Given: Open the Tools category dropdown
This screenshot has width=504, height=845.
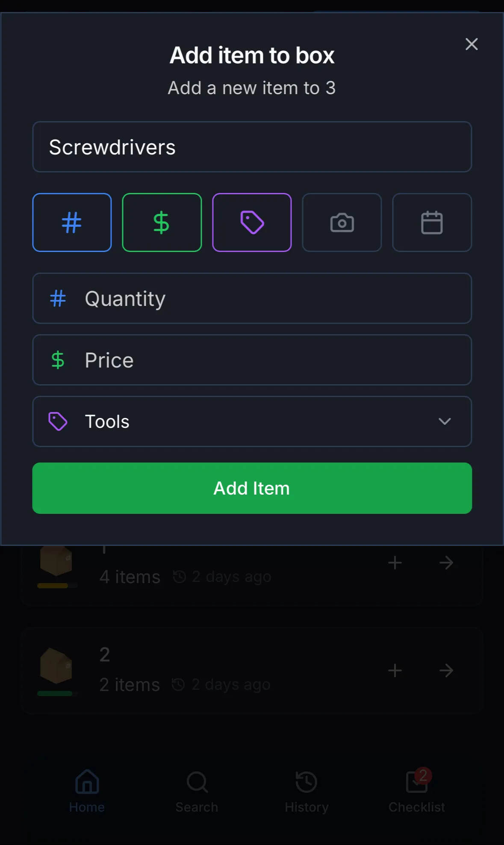Looking at the screenshot, I should (252, 421).
